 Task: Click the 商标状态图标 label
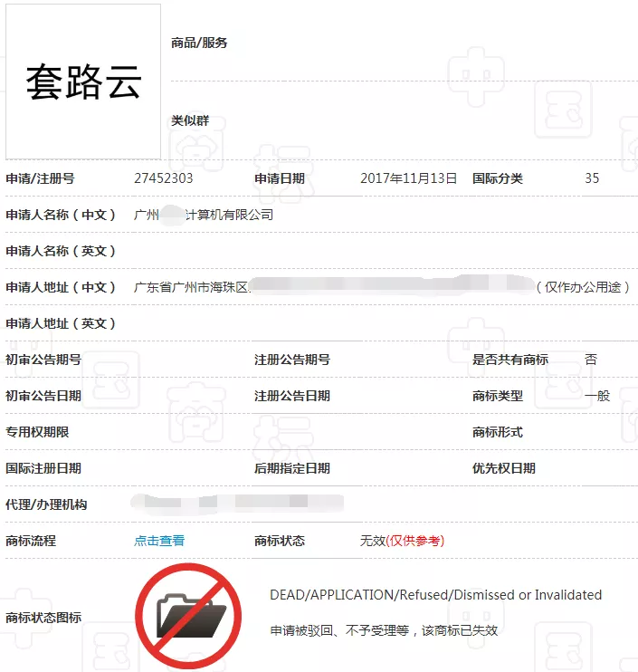tap(43, 618)
